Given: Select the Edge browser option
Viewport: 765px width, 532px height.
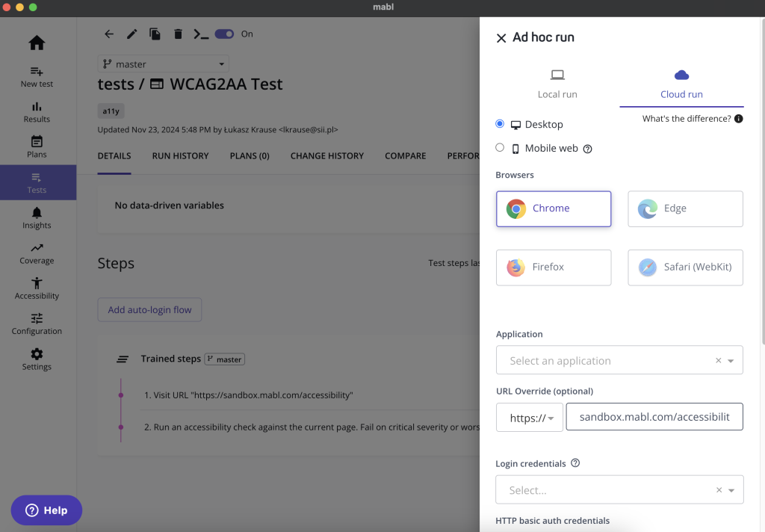Looking at the screenshot, I should (x=685, y=209).
